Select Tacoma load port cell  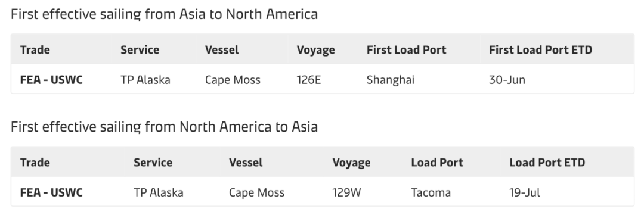tap(431, 192)
